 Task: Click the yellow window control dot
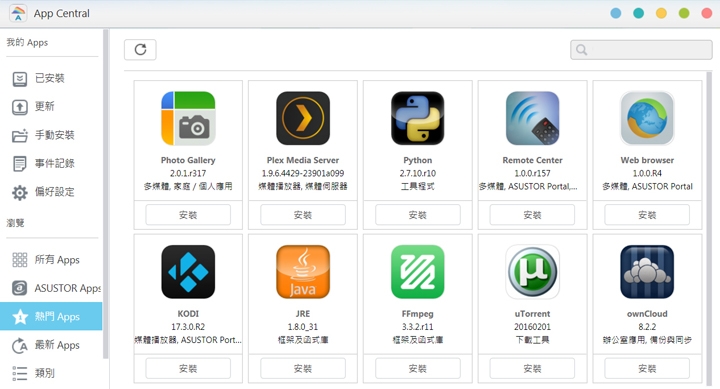[x=661, y=13]
